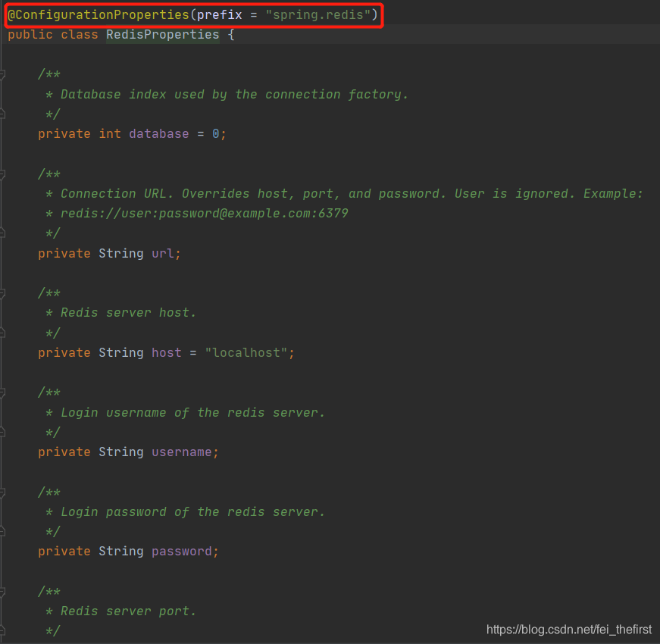The image size is (660, 644).
Task: Collapse the 'Login username' comment fold marker
Action: [x=2, y=392]
